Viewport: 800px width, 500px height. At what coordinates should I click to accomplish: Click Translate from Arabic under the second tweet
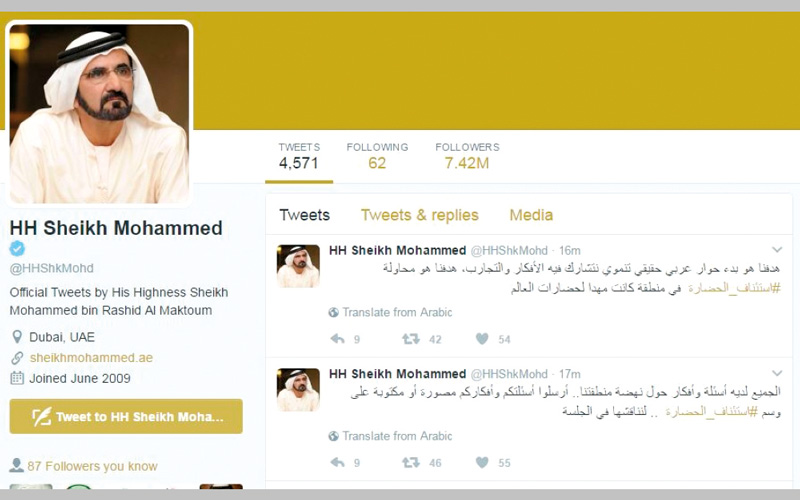click(390, 436)
